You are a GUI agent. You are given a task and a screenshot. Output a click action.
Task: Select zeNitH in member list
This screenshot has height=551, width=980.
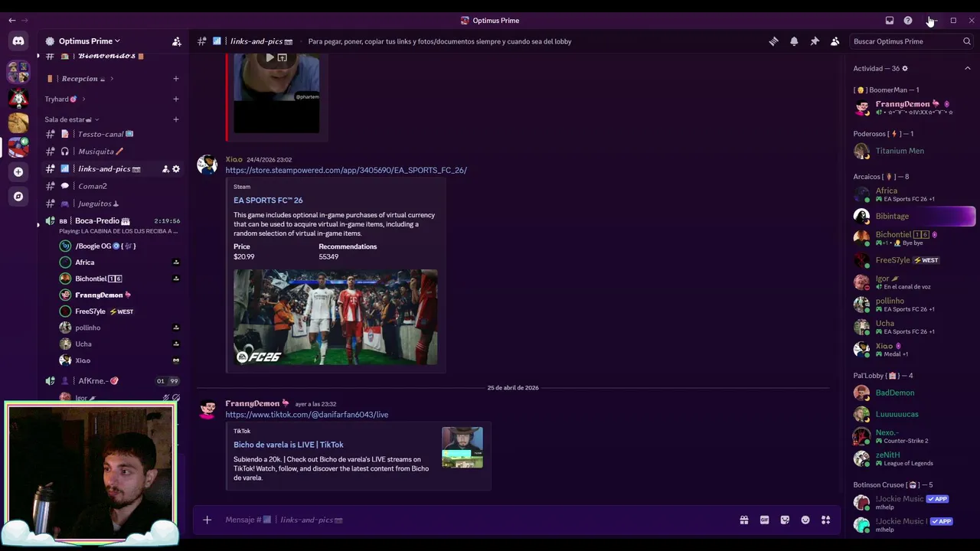click(913, 458)
